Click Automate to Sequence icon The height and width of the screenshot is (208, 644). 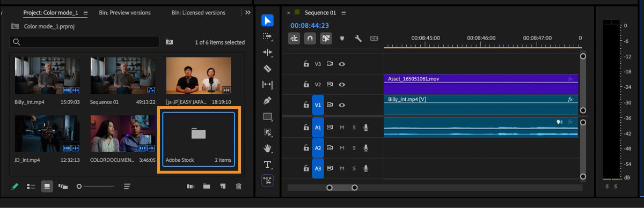[191, 187]
